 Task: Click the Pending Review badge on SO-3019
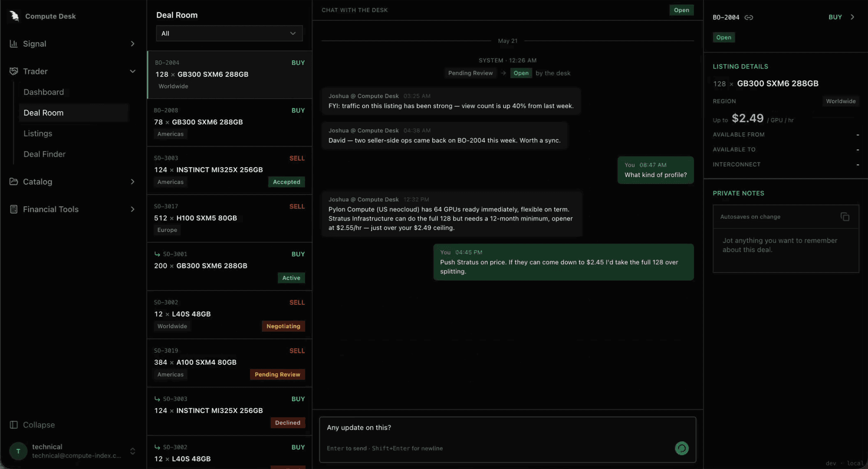[277, 374]
